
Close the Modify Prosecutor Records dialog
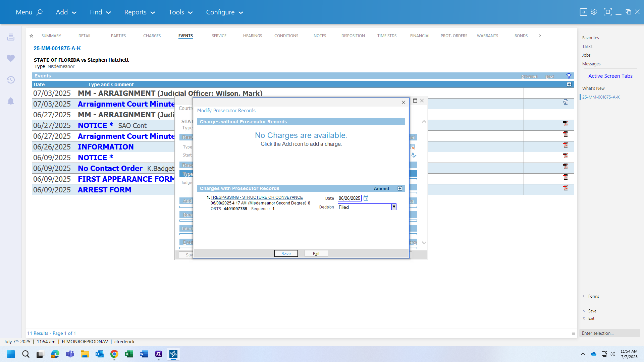pos(404,102)
